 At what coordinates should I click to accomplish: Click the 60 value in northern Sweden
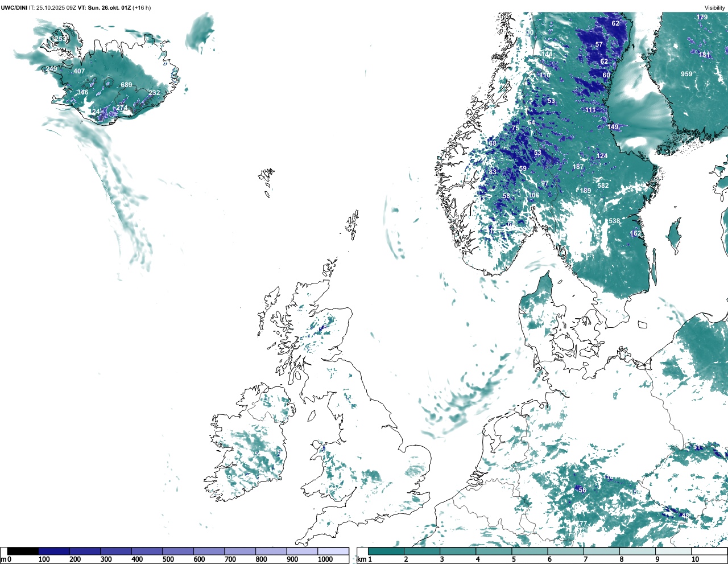tap(606, 75)
